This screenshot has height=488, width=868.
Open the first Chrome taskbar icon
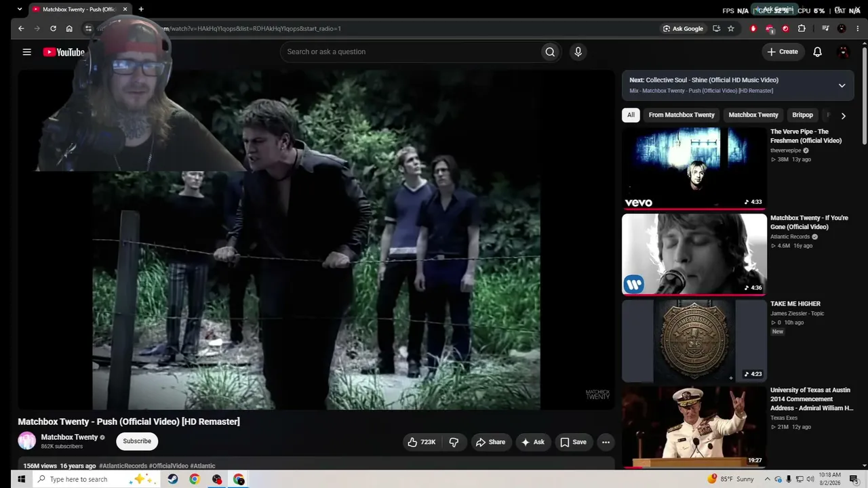[195, 479]
